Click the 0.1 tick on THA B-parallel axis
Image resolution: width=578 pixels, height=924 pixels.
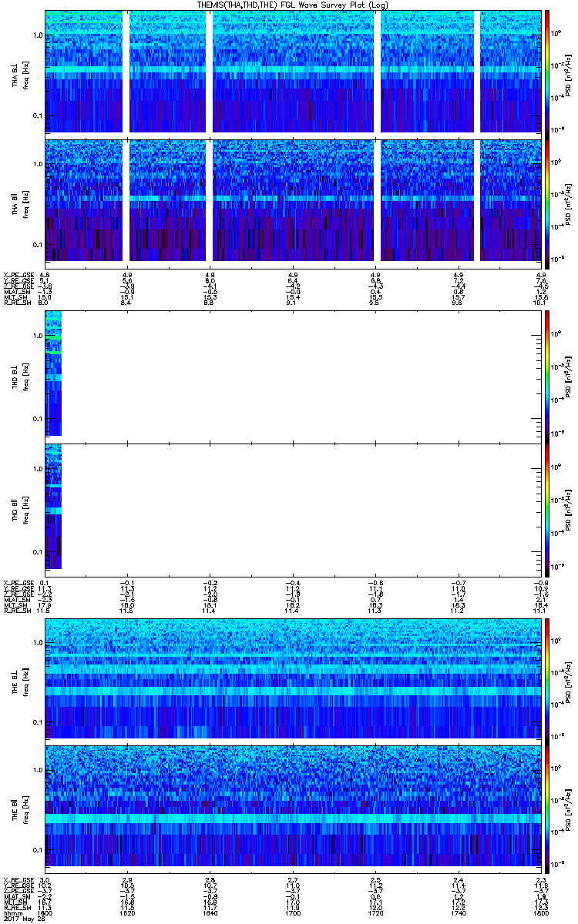(37, 243)
